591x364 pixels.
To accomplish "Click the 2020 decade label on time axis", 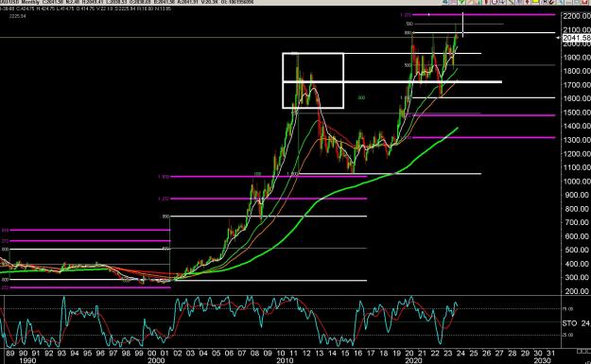I will tap(413, 360).
